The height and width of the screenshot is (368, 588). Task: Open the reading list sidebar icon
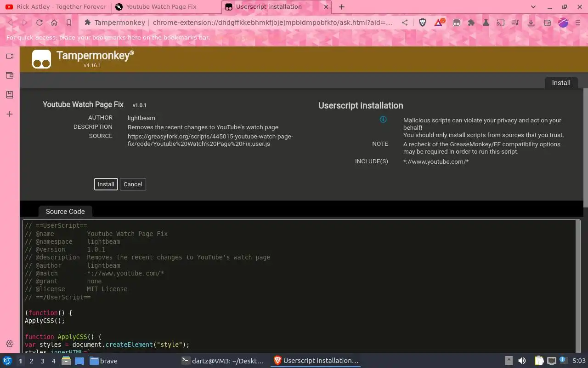click(x=10, y=95)
